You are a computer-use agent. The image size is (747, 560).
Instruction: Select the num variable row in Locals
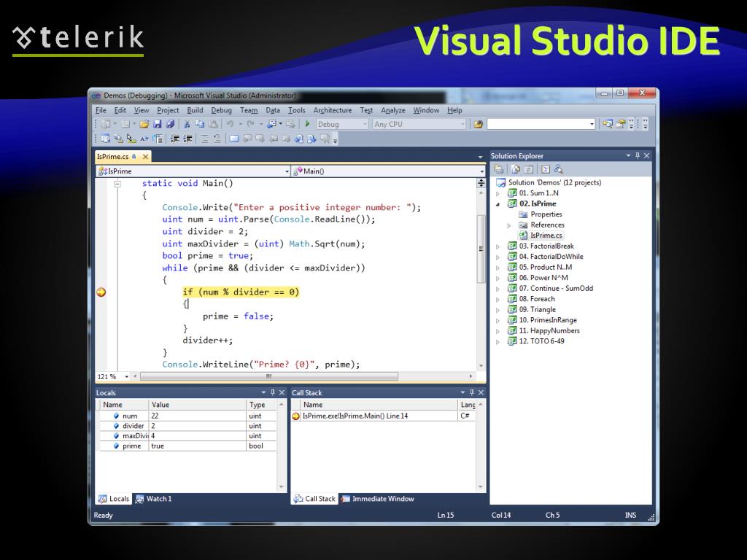click(x=187, y=416)
